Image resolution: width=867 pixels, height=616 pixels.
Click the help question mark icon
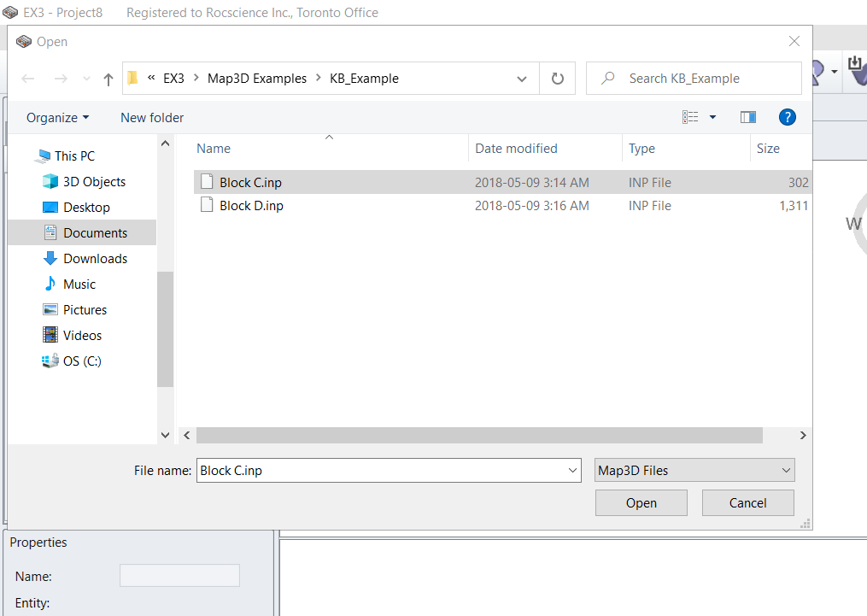click(787, 117)
